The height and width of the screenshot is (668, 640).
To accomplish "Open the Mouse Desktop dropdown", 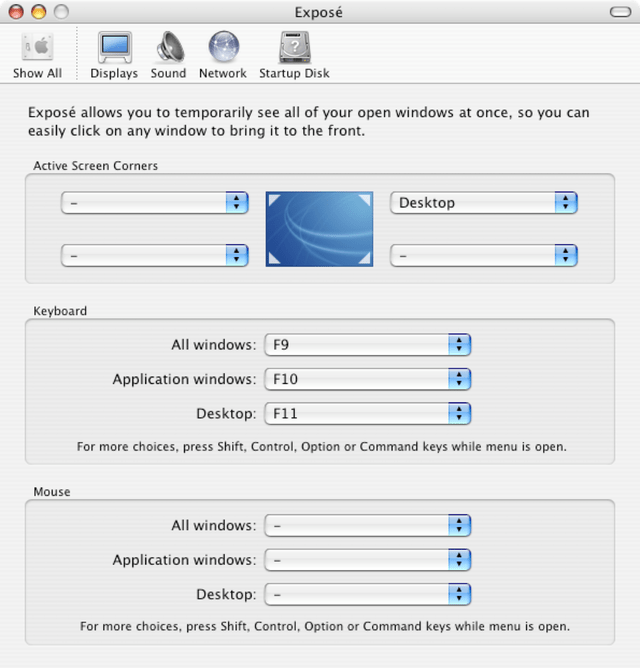I will (x=367, y=594).
